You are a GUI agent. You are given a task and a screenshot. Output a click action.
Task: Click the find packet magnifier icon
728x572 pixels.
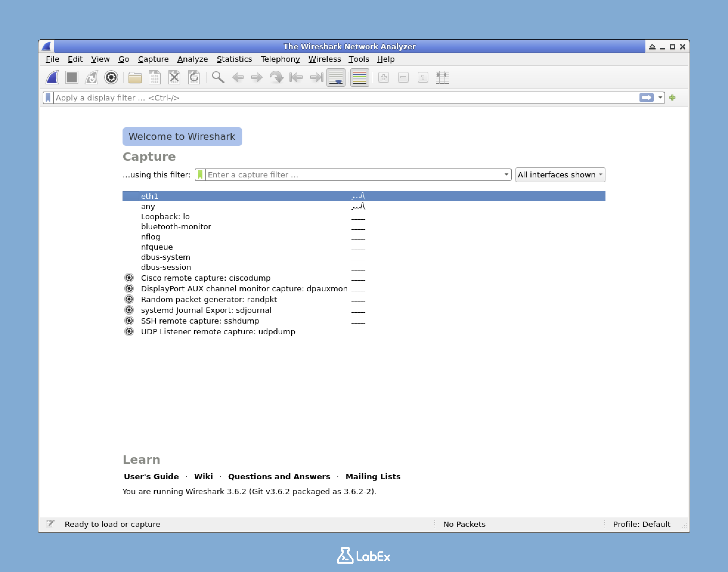218,77
